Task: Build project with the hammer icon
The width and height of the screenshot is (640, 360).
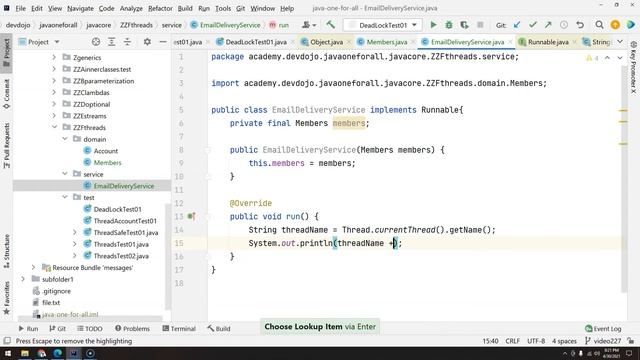Action: point(330,25)
